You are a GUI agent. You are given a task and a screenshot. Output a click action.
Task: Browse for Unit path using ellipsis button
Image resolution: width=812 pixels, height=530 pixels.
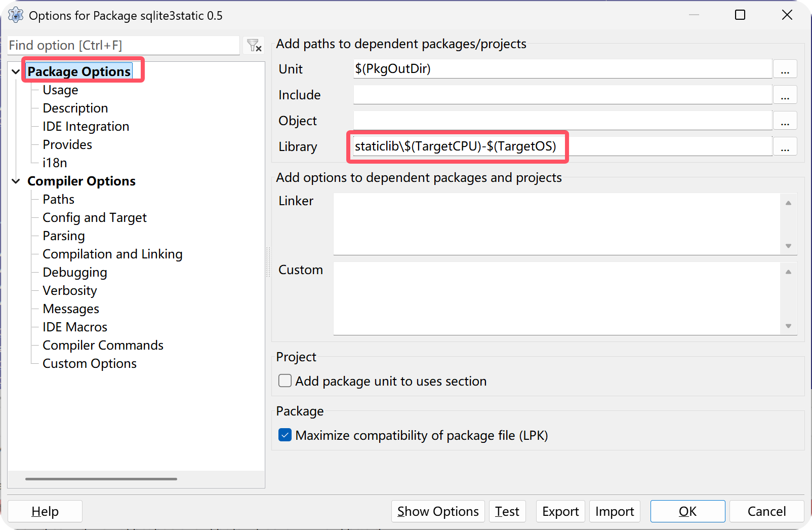(785, 69)
